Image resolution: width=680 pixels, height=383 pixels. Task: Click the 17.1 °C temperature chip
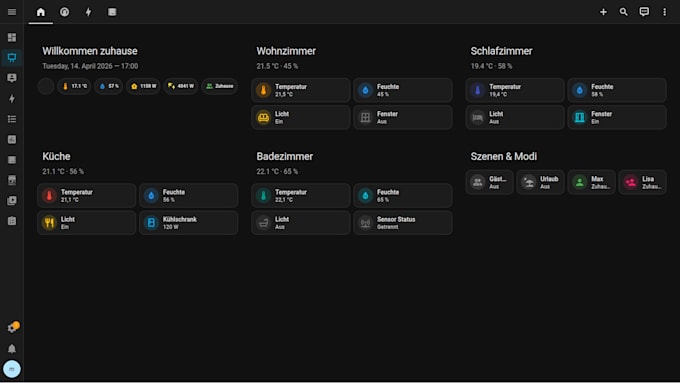click(74, 86)
